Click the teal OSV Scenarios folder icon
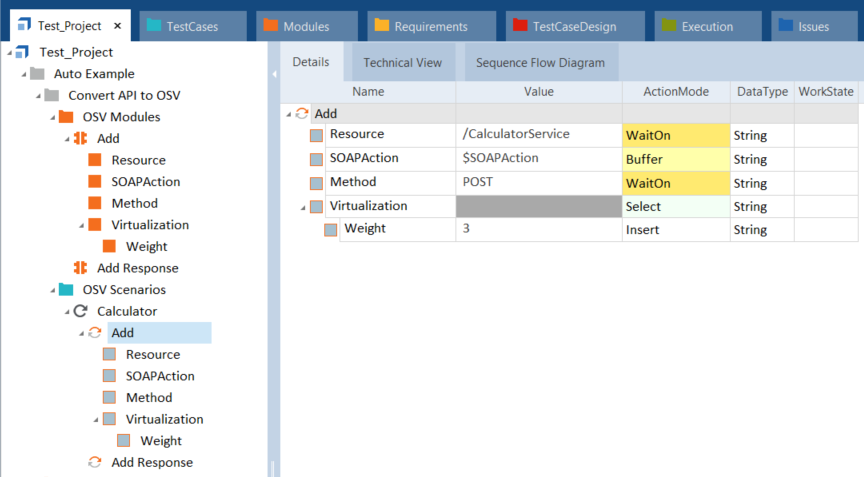The image size is (864, 477). pyautogui.click(x=66, y=290)
